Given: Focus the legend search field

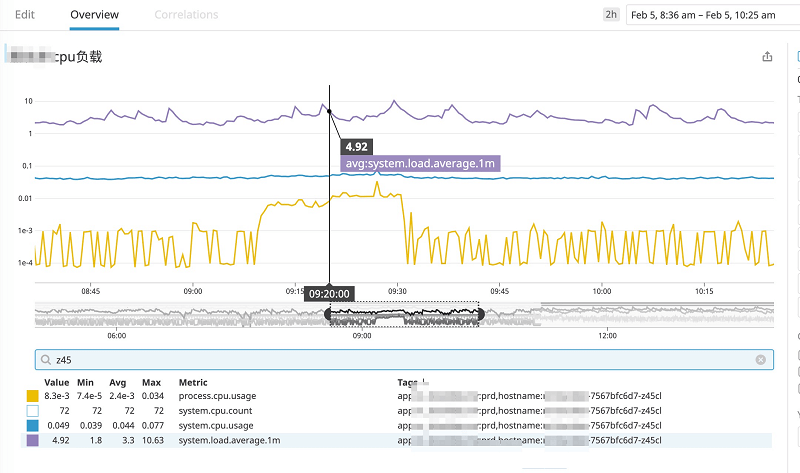Looking at the screenshot, I should pos(400,359).
